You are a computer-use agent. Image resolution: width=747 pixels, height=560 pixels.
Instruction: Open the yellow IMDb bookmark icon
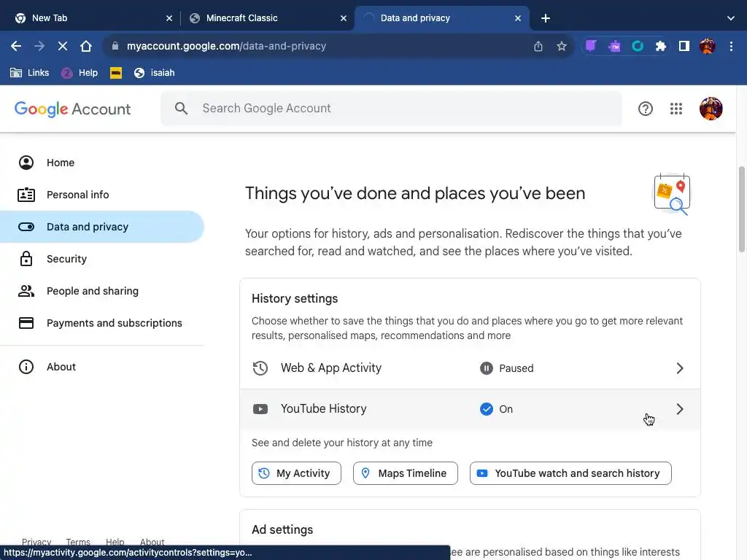(x=116, y=73)
